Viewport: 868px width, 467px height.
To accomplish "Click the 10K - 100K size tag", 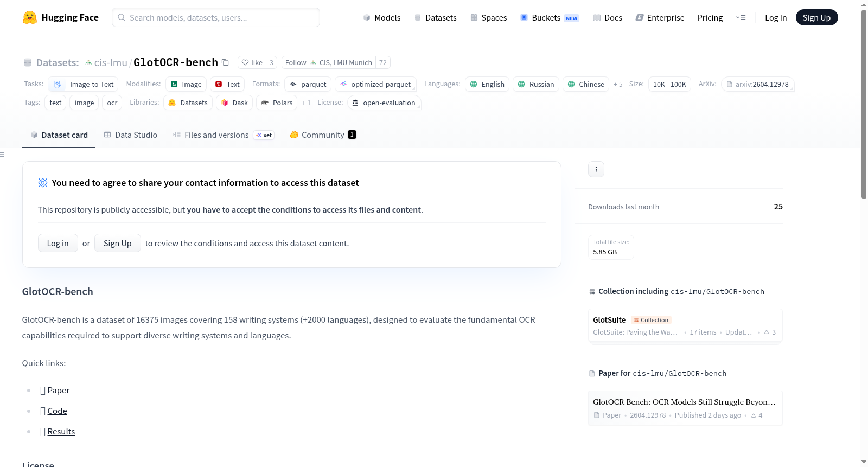I will (x=669, y=84).
